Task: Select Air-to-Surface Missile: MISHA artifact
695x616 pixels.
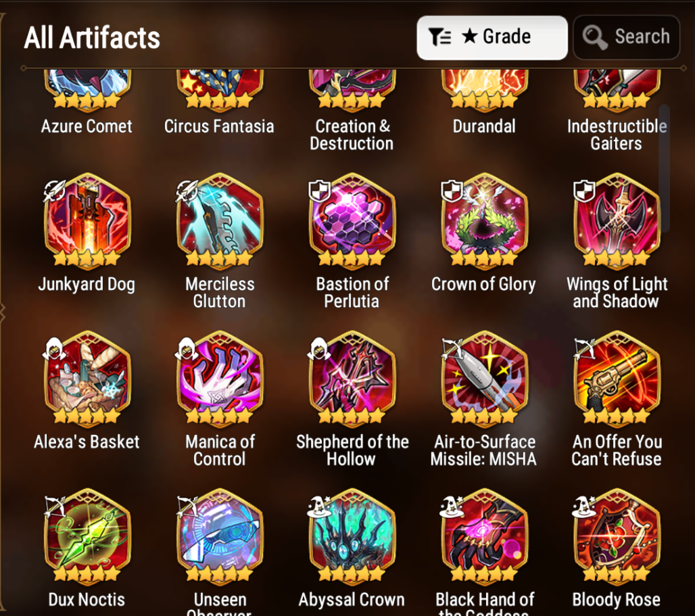Action: click(484, 379)
